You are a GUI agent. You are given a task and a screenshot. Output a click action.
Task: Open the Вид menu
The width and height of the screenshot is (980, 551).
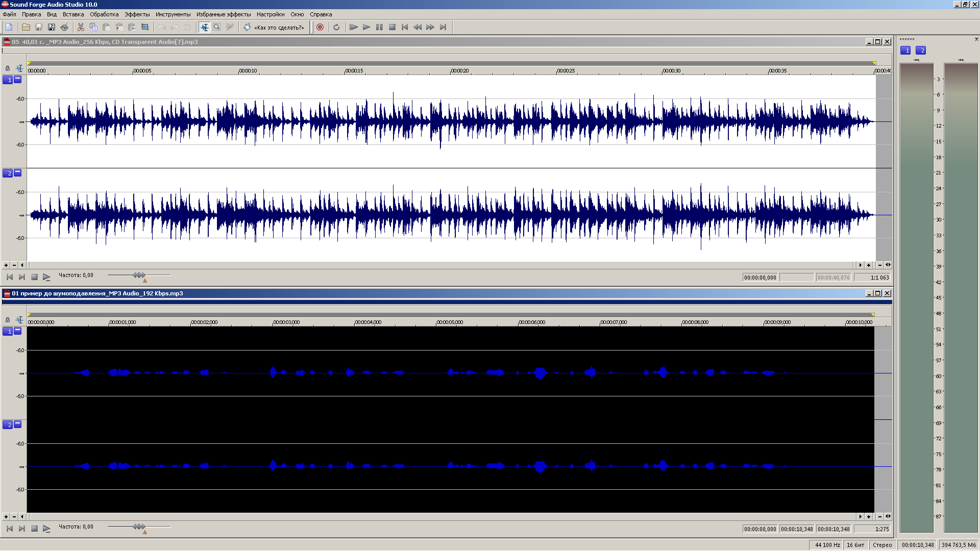[52, 14]
